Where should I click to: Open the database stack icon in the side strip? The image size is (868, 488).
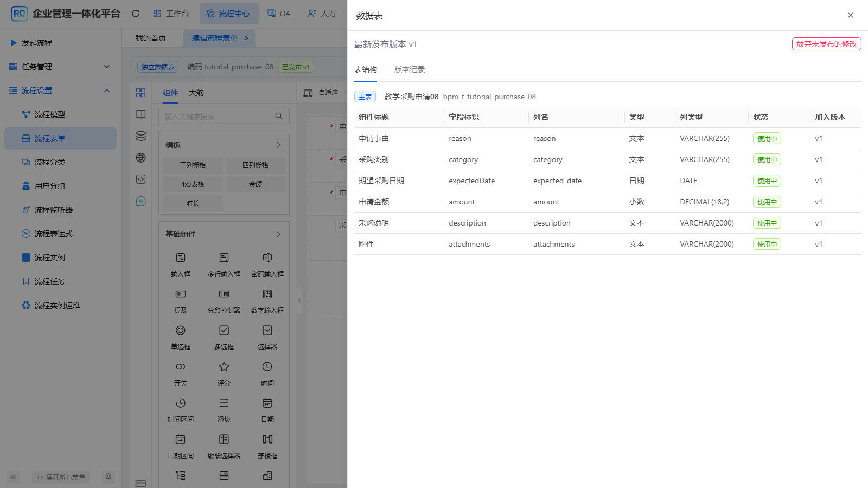[141, 136]
